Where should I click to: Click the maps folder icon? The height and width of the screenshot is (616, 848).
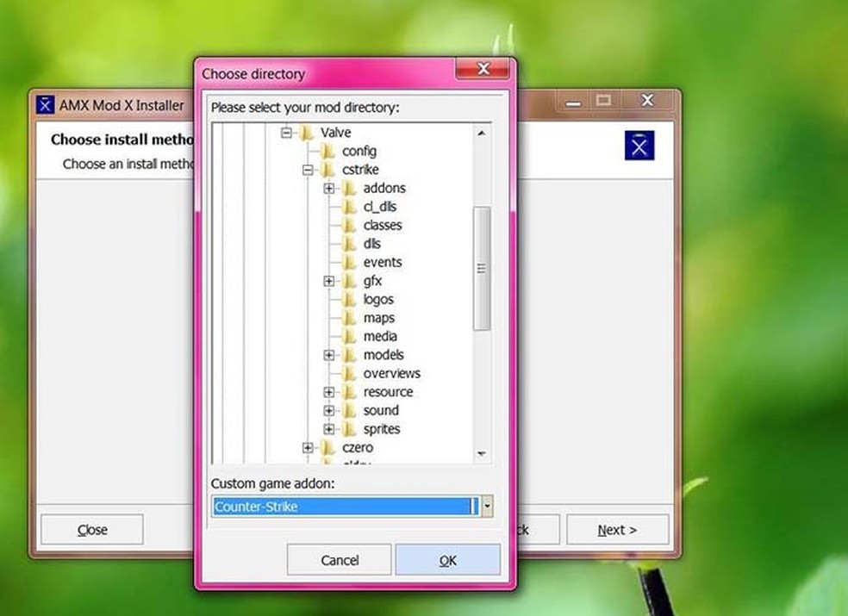[349, 318]
